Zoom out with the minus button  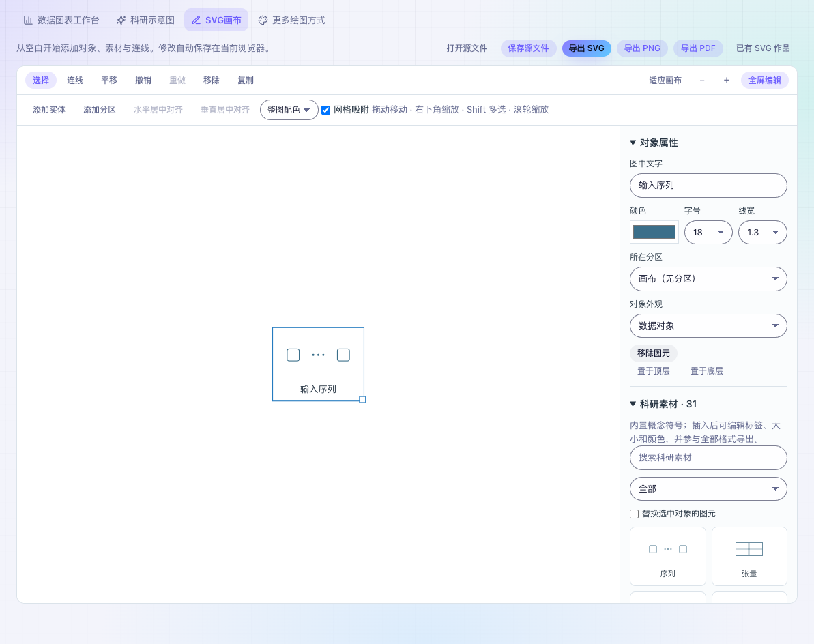702,80
